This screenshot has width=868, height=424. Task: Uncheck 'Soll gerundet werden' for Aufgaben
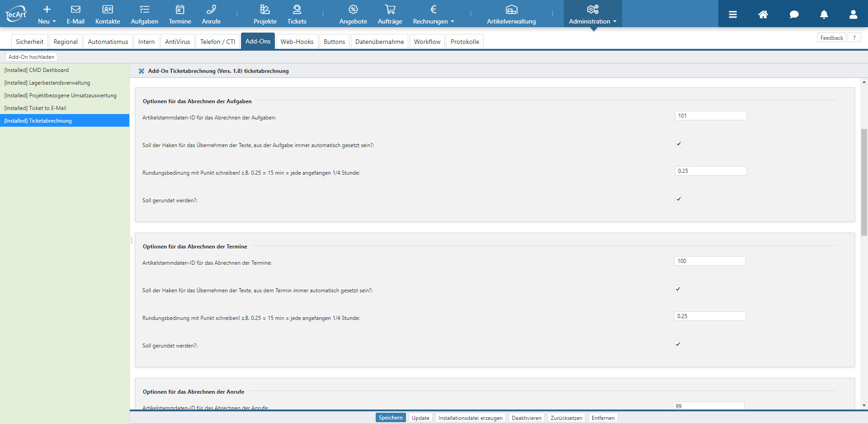point(679,199)
